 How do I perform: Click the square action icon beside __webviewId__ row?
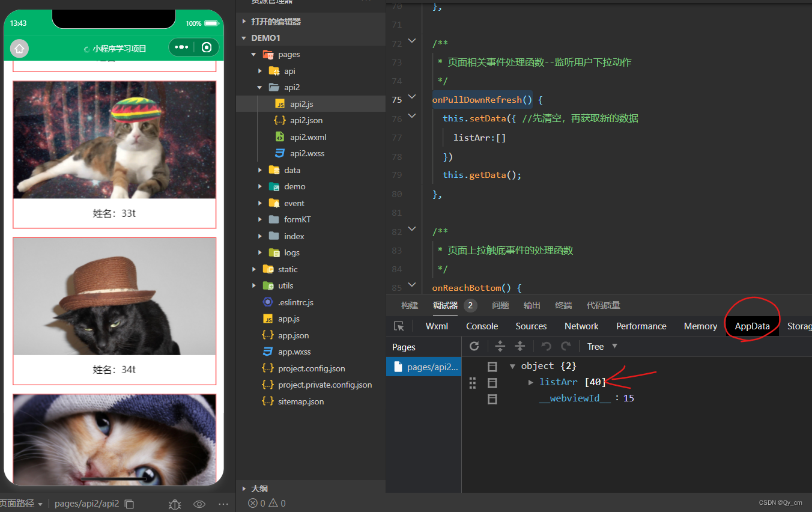[492, 399]
